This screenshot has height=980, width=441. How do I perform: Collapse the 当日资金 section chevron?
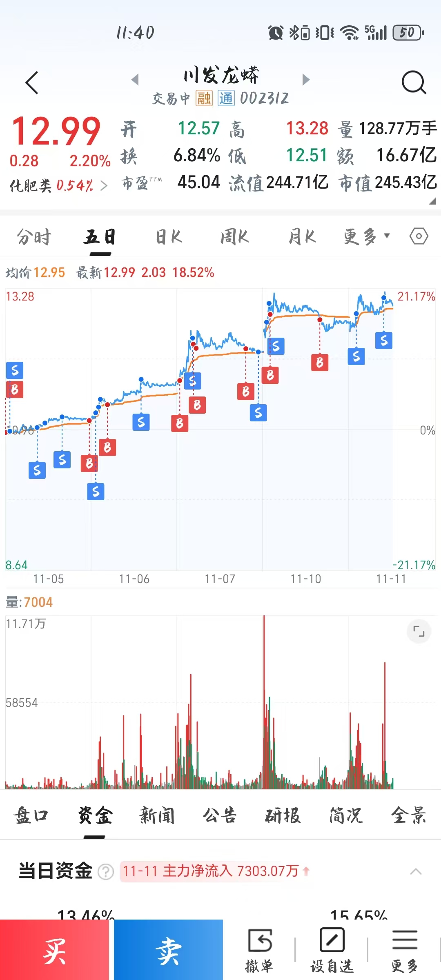(x=416, y=871)
